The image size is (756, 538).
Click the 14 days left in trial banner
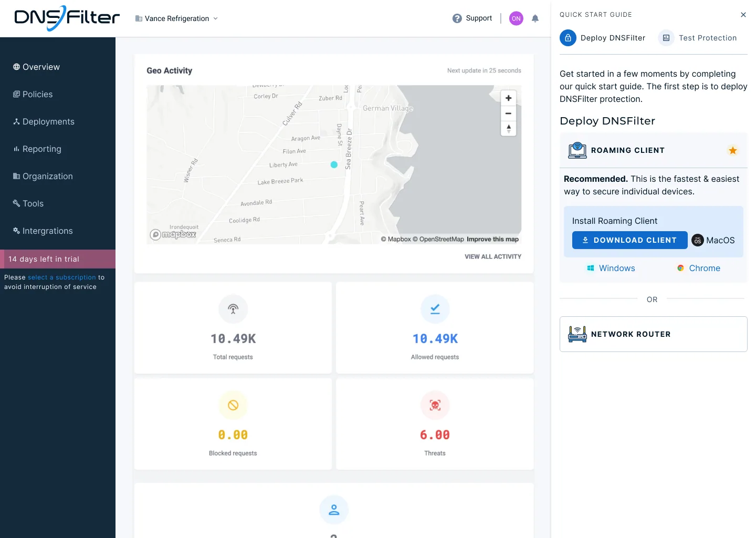58,259
